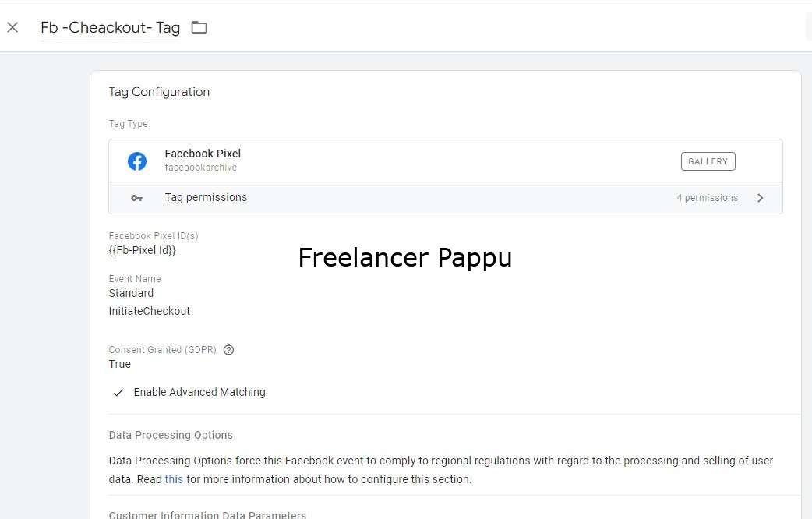
Task: Click the InitiateCheckout event name
Action: click(x=149, y=311)
